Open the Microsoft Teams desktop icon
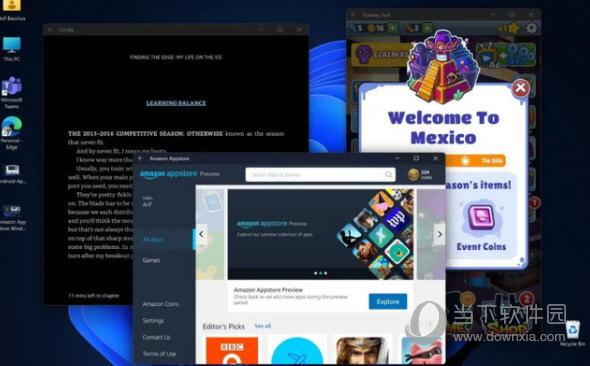This screenshot has height=366, width=590. coord(12,92)
